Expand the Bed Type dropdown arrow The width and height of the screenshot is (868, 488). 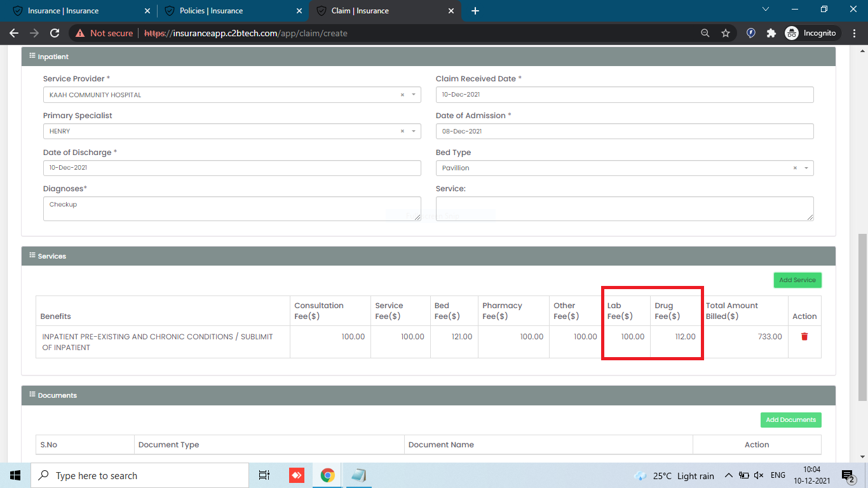point(806,168)
